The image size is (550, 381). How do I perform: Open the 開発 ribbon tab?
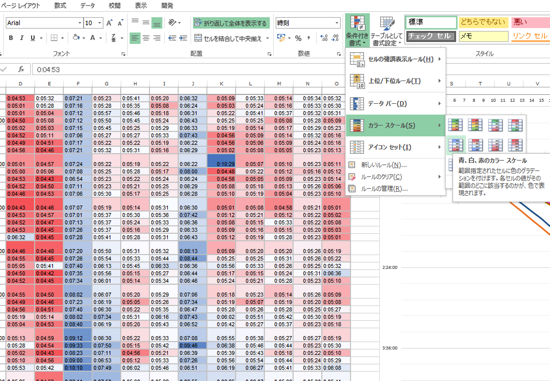[167, 6]
